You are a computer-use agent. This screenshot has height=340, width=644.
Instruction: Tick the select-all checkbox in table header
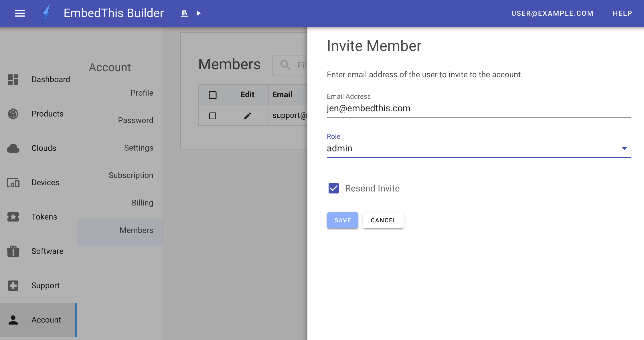213,95
